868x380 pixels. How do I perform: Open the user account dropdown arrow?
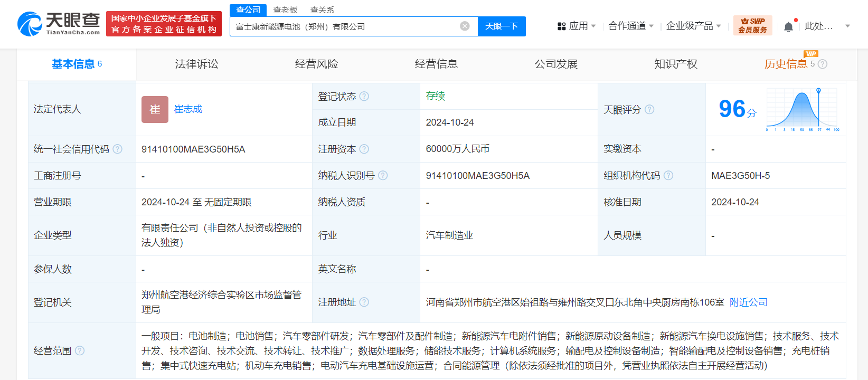[848, 26]
